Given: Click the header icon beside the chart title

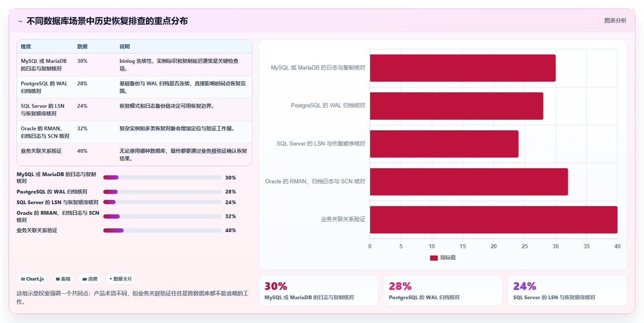Looking at the screenshot, I should (x=20, y=21).
